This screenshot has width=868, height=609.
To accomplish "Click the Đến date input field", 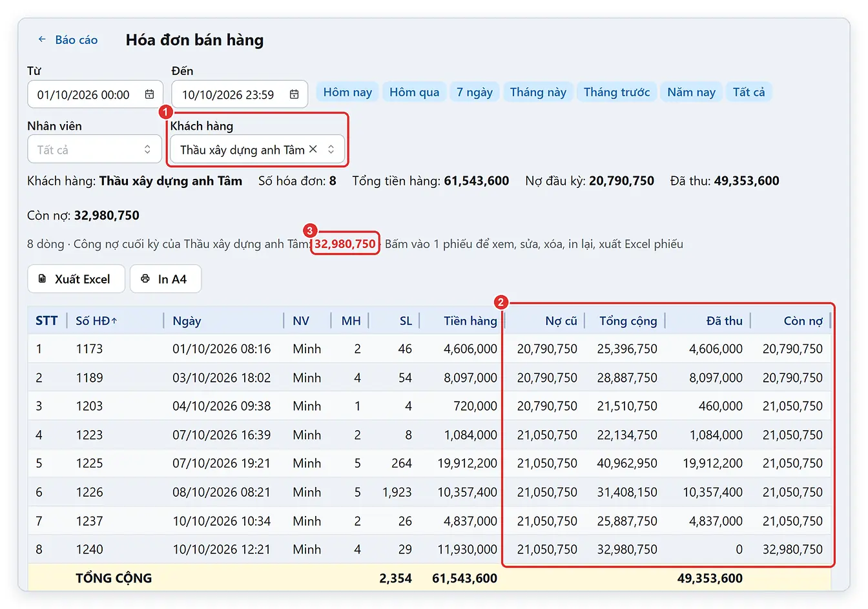I will point(240,94).
